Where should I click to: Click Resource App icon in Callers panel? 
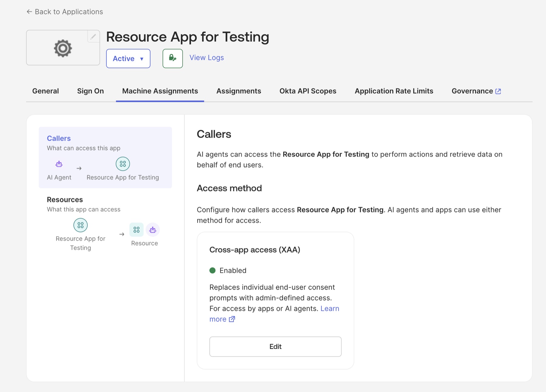click(x=123, y=164)
